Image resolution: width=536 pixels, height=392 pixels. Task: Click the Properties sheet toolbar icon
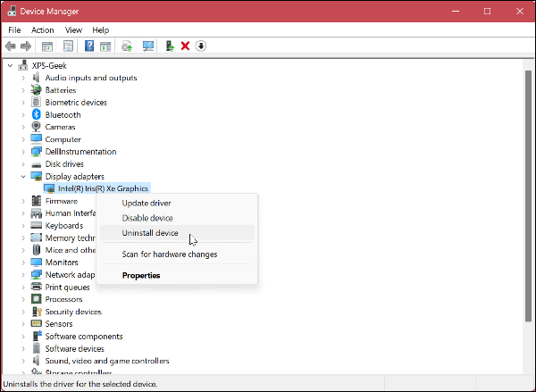tap(68, 46)
